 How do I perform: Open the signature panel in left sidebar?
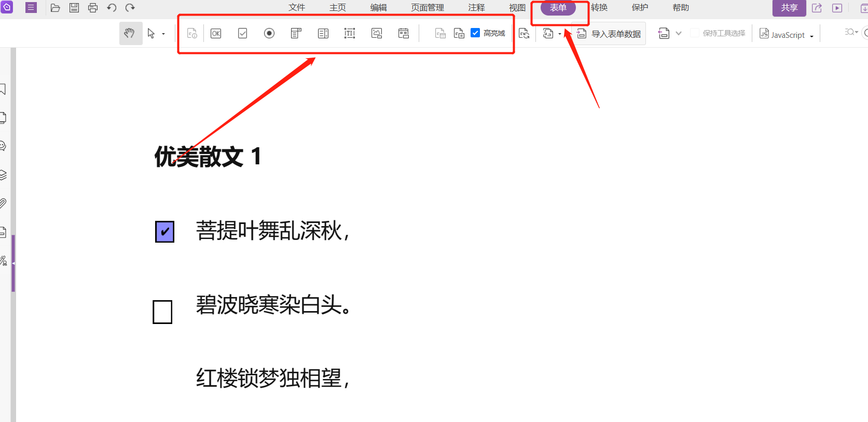pyautogui.click(x=3, y=260)
